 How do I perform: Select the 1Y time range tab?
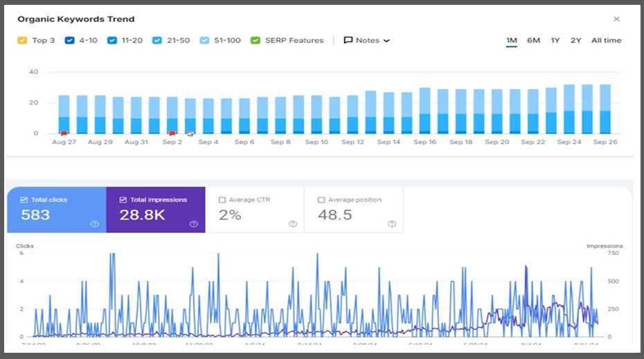555,40
